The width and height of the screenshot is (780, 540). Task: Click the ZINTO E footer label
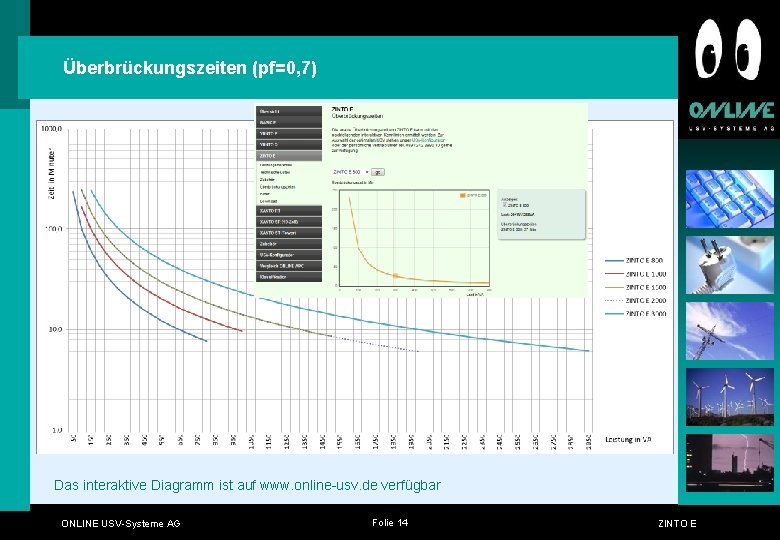coord(677,523)
